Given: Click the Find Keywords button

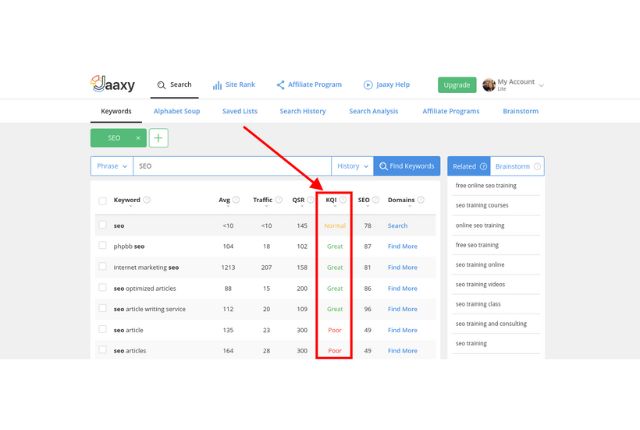Looking at the screenshot, I should (407, 166).
